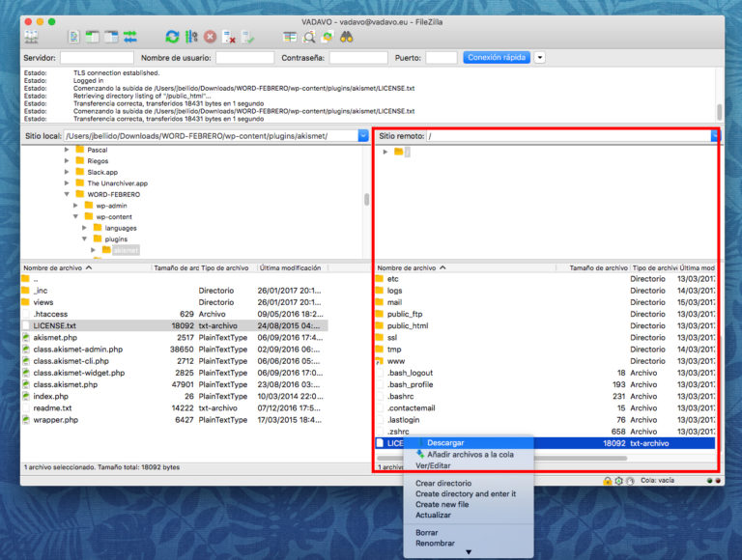Open the quick connect history dropdown arrow
The height and width of the screenshot is (560, 742).
point(539,58)
